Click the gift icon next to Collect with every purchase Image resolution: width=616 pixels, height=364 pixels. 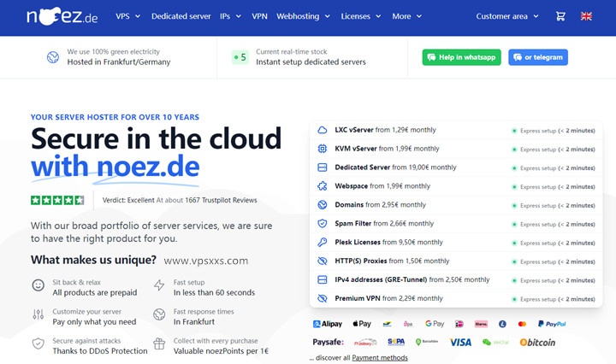(159, 343)
